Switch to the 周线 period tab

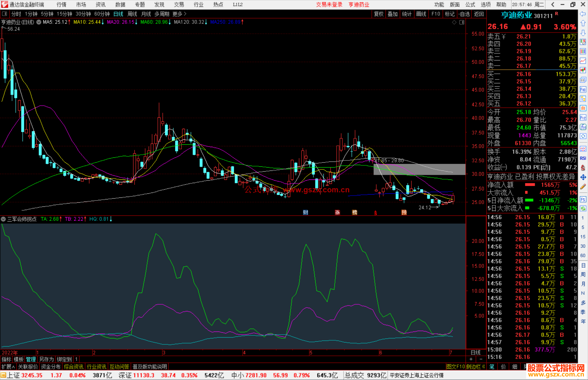point(132,14)
